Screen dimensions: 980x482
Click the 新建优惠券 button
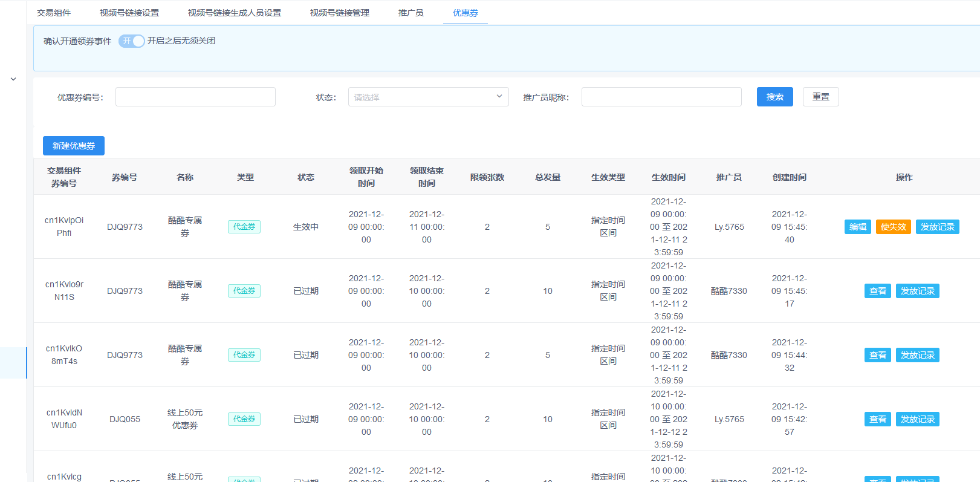point(74,146)
